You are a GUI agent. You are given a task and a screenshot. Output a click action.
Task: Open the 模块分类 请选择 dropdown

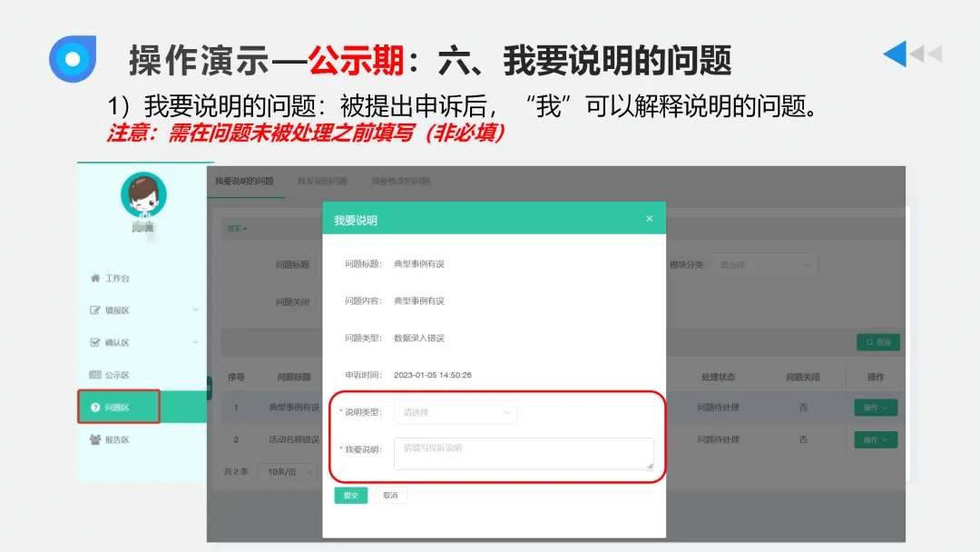(x=765, y=264)
